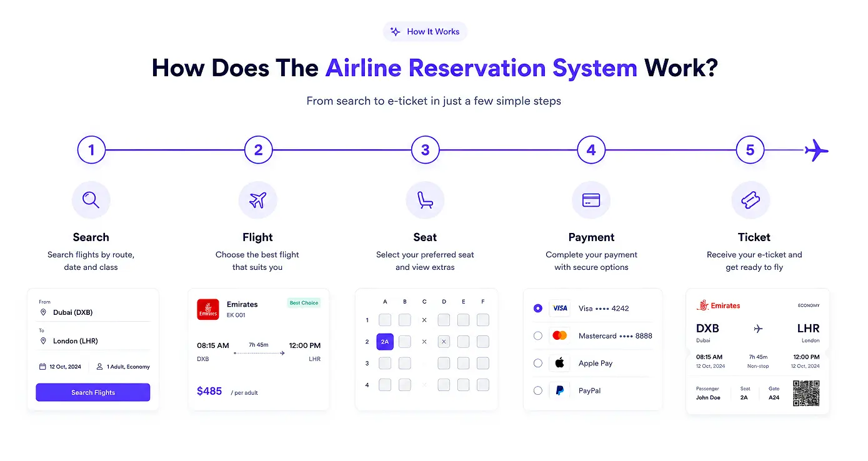The width and height of the screenshot is (868, 461).
Task: Click the magnifier icon above the Search heading
Action: (91, 200)
